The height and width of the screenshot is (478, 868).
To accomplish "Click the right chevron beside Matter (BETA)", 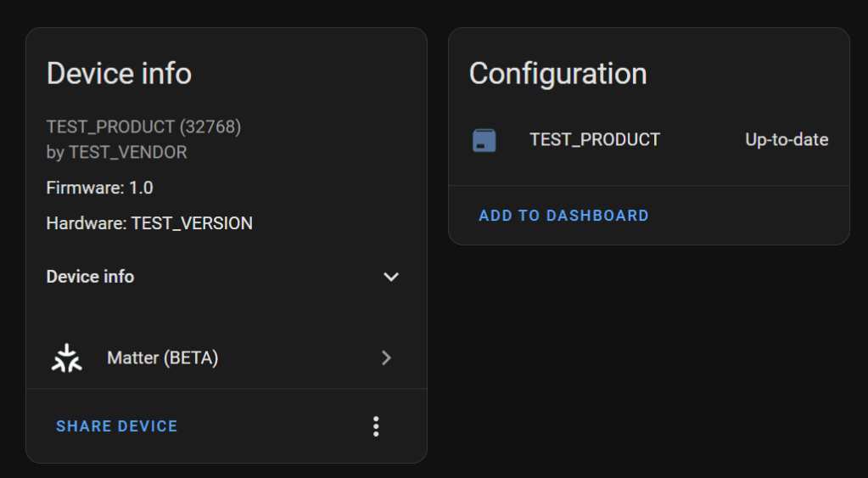I will coord(386,358).
